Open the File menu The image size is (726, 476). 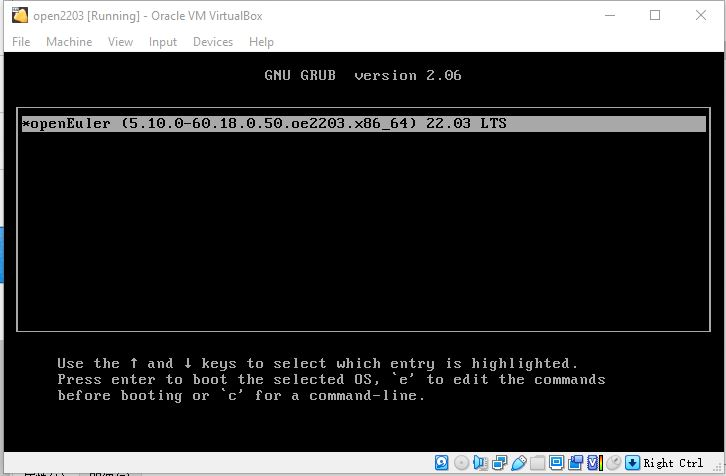click(x=21, y=42)
